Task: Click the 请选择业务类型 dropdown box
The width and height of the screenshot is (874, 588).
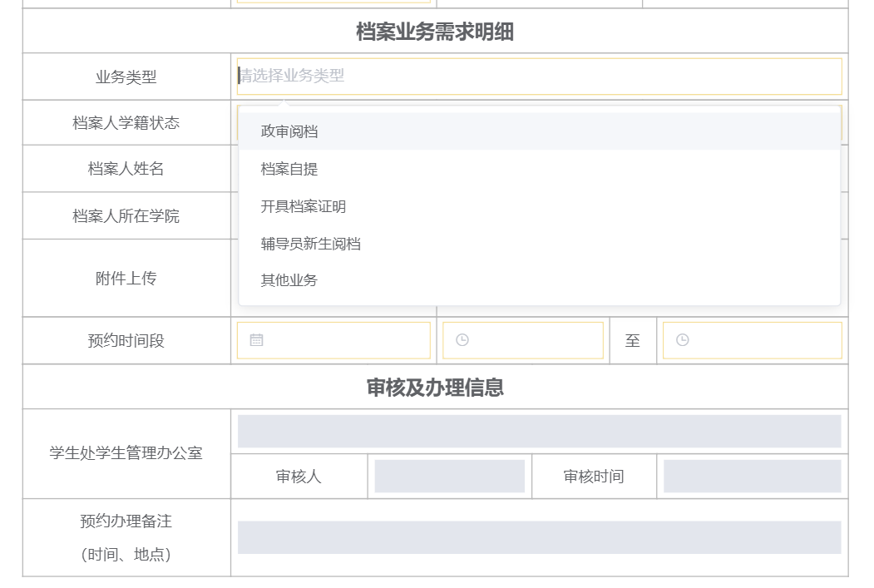Action: [x=539, y=76]
